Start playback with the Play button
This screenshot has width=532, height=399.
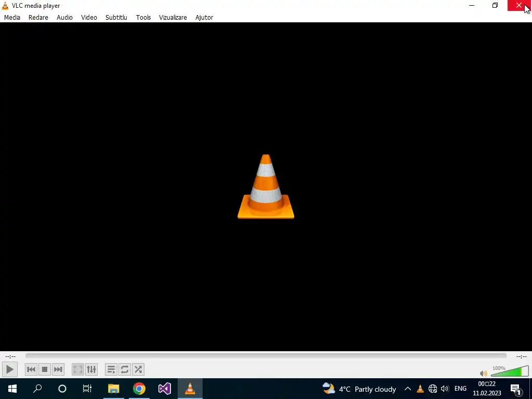click(x=9, y=369)
